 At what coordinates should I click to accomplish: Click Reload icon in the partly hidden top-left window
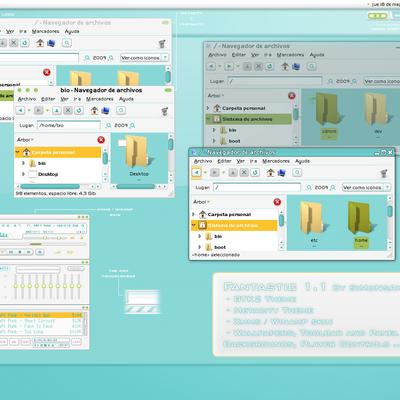pyautogui.click(x=25, y=43)
